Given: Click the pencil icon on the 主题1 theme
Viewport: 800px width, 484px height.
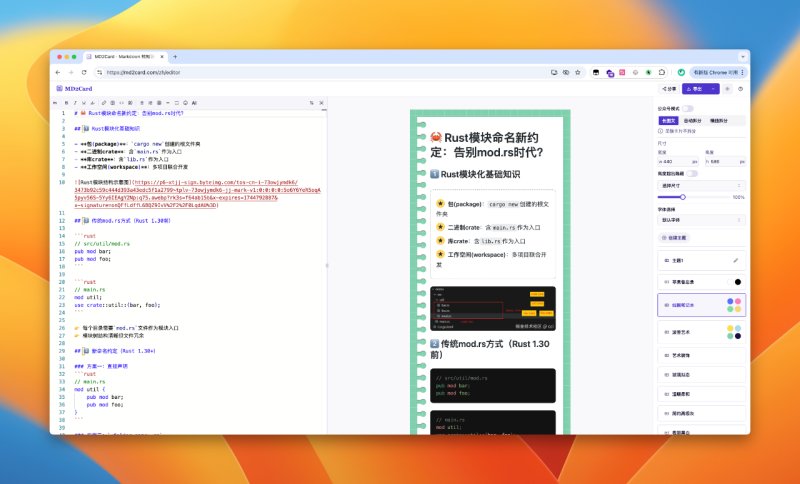Looking at the screenshot, I should 736,261.
